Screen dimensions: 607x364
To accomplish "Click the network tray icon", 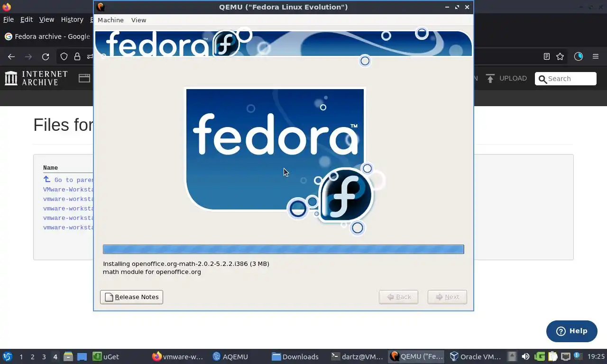I will [565, 356].
